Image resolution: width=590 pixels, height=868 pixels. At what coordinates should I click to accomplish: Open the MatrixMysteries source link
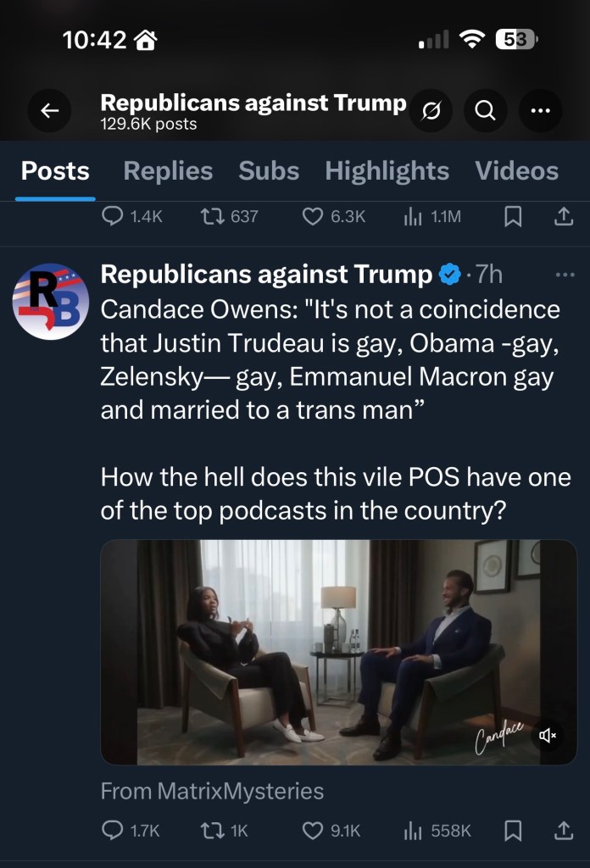point(212,792)
